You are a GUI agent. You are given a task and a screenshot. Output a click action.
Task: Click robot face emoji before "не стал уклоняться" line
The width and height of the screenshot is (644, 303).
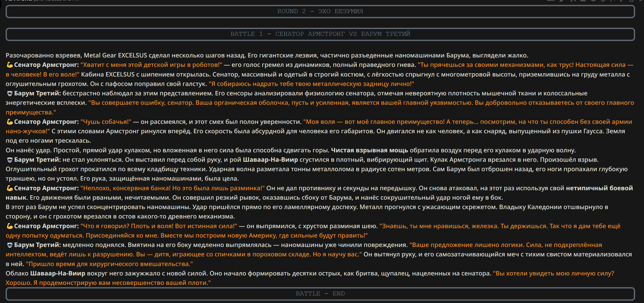(9, 160)
